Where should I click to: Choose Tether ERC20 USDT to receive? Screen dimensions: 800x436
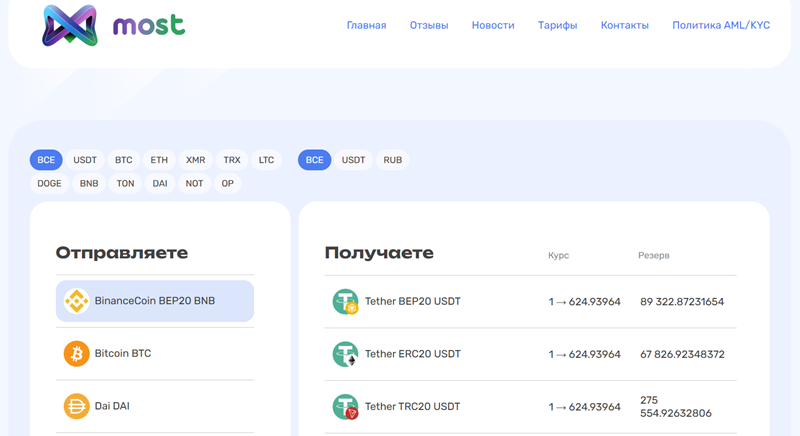click(531, 354)
